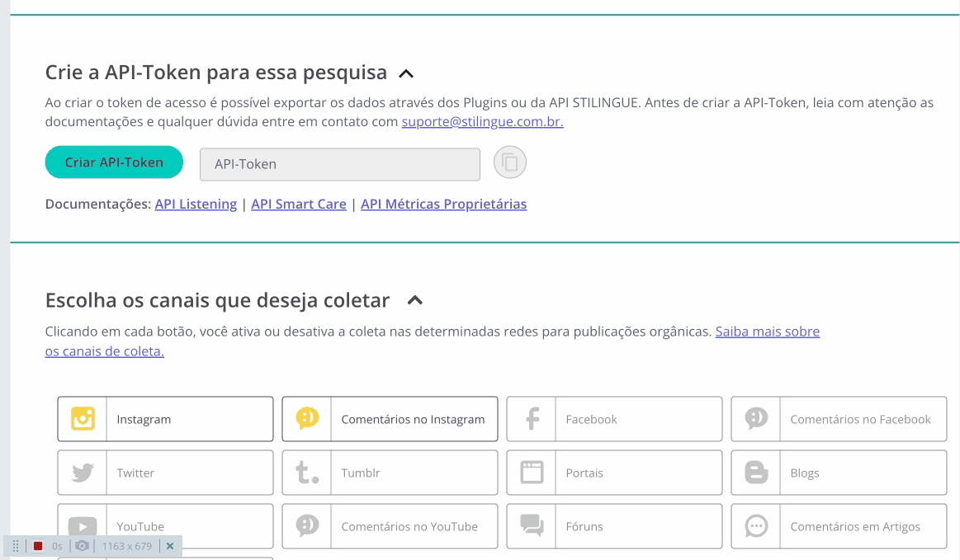The image size is (960, 560).
Task: Click the suporte@stilingue.com.br email link
Action: click(482, 122)
